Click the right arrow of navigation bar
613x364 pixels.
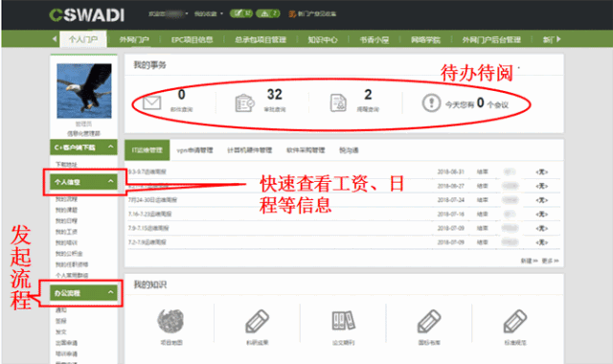tap(558, 38)
